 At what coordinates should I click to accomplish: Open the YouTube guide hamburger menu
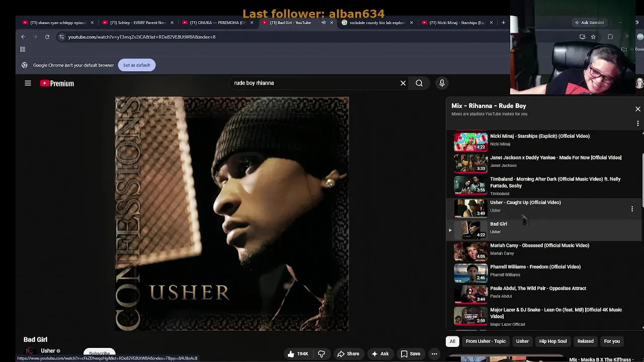(x=28, y=83)
